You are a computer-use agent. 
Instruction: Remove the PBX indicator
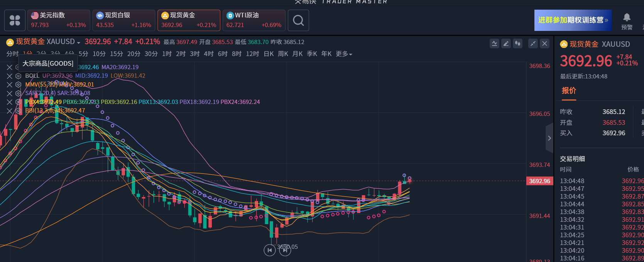pos(10,102)
